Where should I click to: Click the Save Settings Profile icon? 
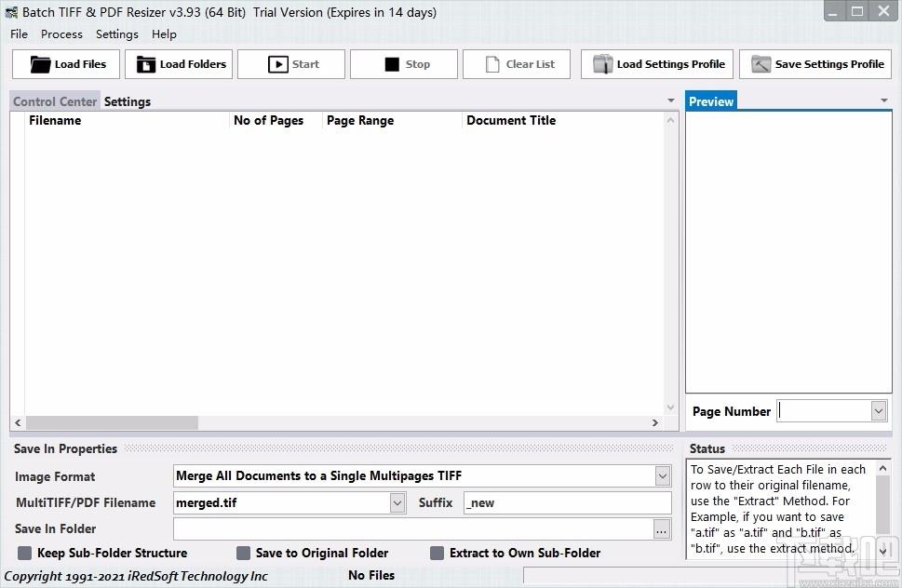(761, 64)
